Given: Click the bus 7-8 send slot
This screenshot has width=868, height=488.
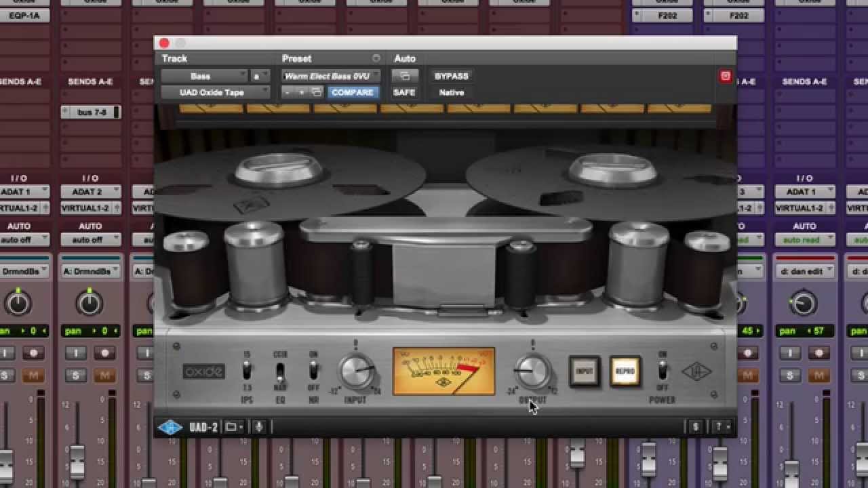Looking at the screenshot, I should point(90,112).
